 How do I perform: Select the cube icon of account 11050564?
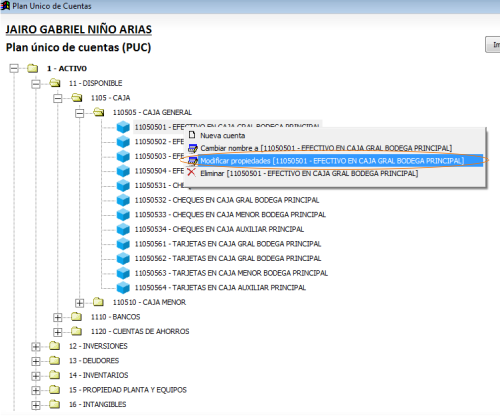point(123,288)
